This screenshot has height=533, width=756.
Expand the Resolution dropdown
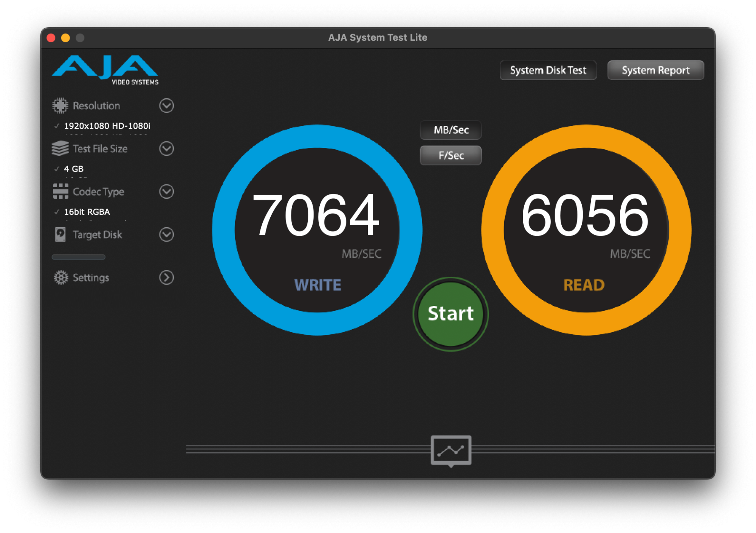click(x=166, y=106)
